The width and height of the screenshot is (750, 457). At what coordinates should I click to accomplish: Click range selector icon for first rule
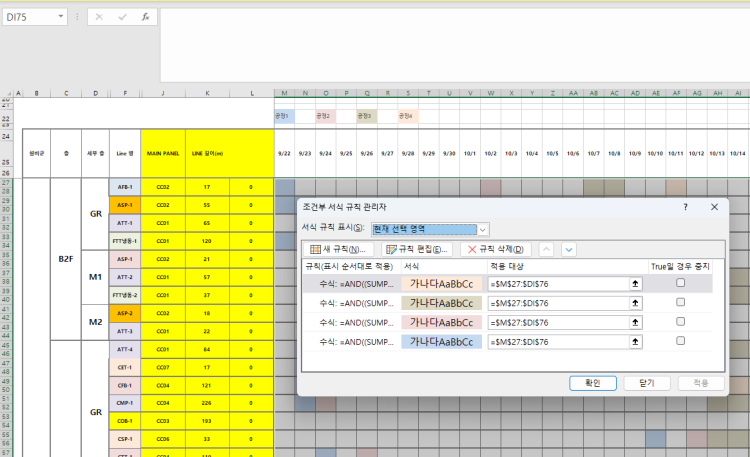634,284
